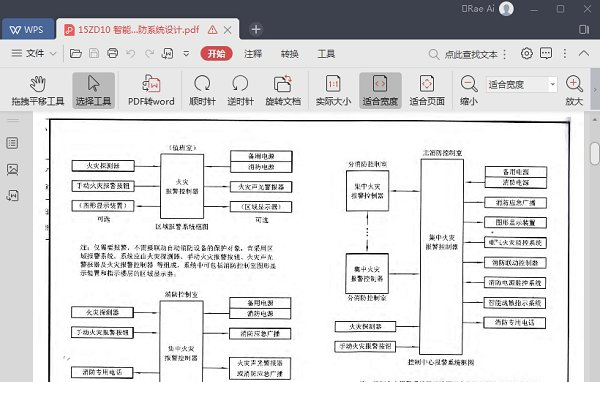The width and height of the screenshot is (600, 397).
Task: Expand ribbon overflow arrow at right edge
Action: coord(595,90)
